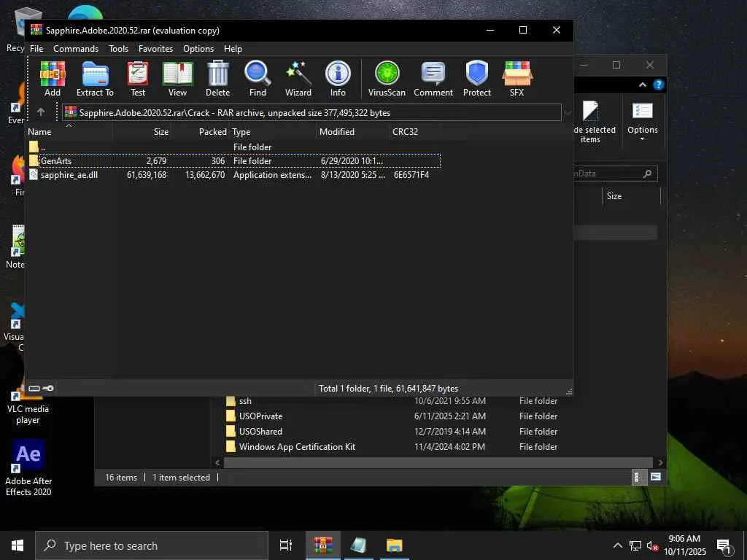This screenshot has height=560, width=747.
Task: Click the key icon in WinRAR status bar
Action: click(x=48, y=388)
